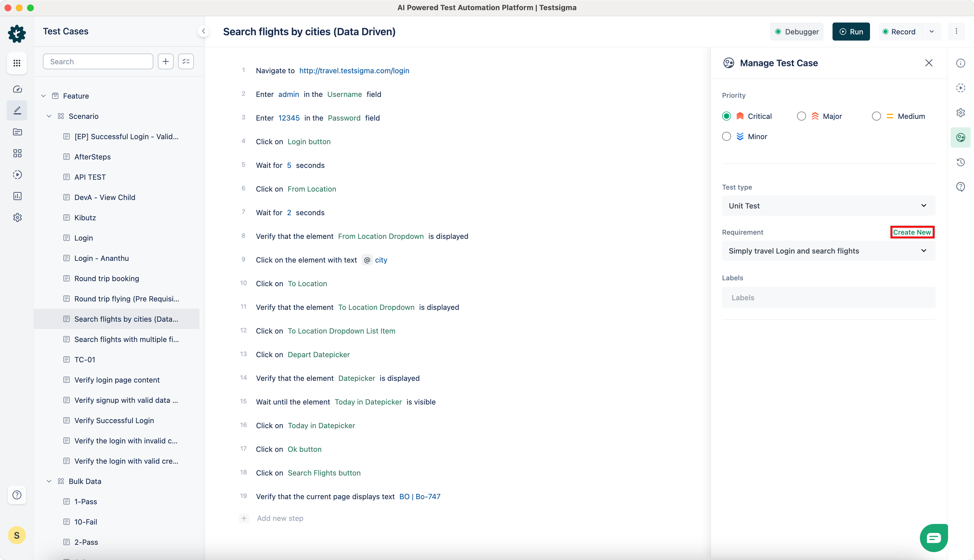974x560 pixels.
Task: Open the Test Data folder icon in sidebar
Action: pos(17,132)
